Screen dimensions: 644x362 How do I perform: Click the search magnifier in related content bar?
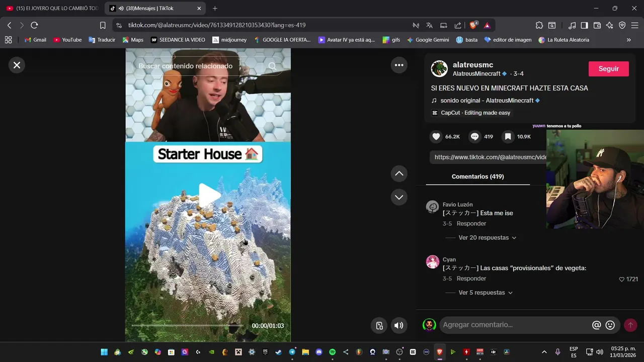pyautogui.click(x=272, y=66)
